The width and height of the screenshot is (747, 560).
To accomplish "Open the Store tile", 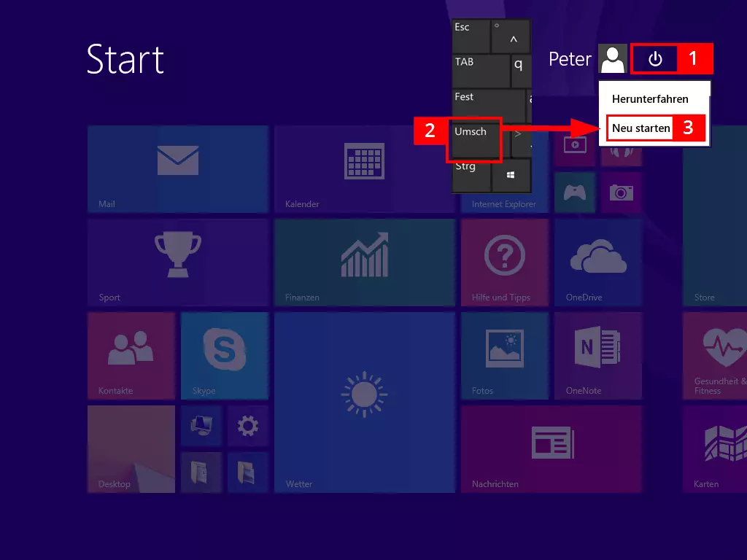I will pos(715,216).
